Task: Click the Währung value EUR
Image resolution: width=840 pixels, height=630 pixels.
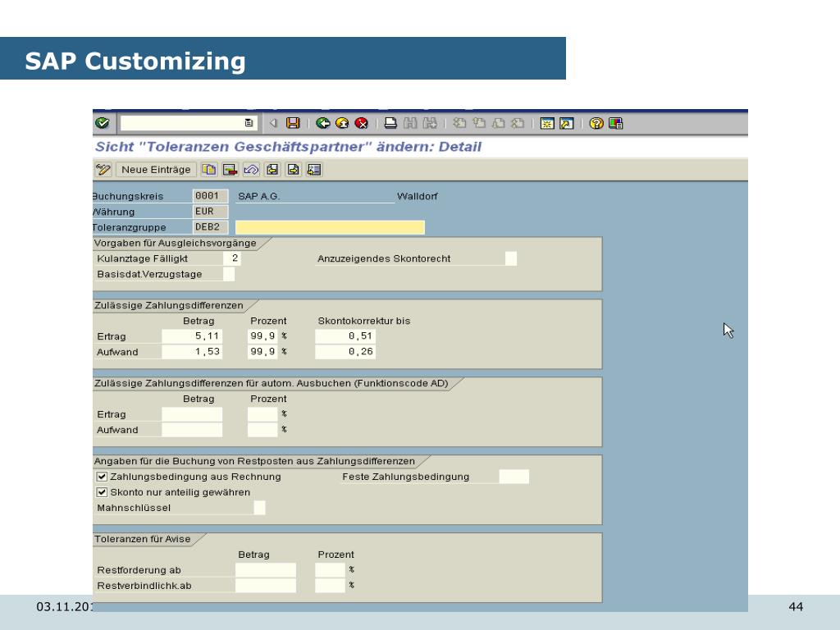Action: tap(210, 212)
